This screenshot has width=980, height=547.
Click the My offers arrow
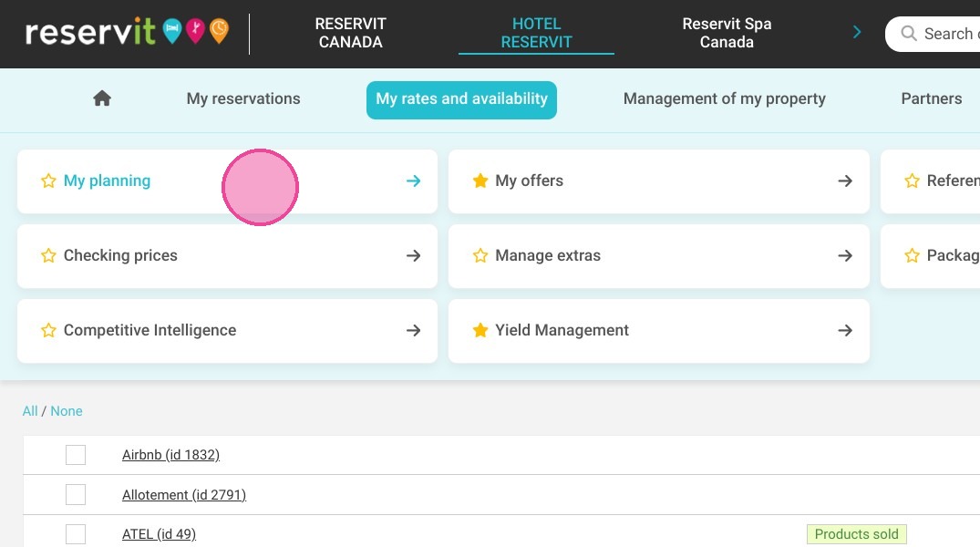coord(845,181)
